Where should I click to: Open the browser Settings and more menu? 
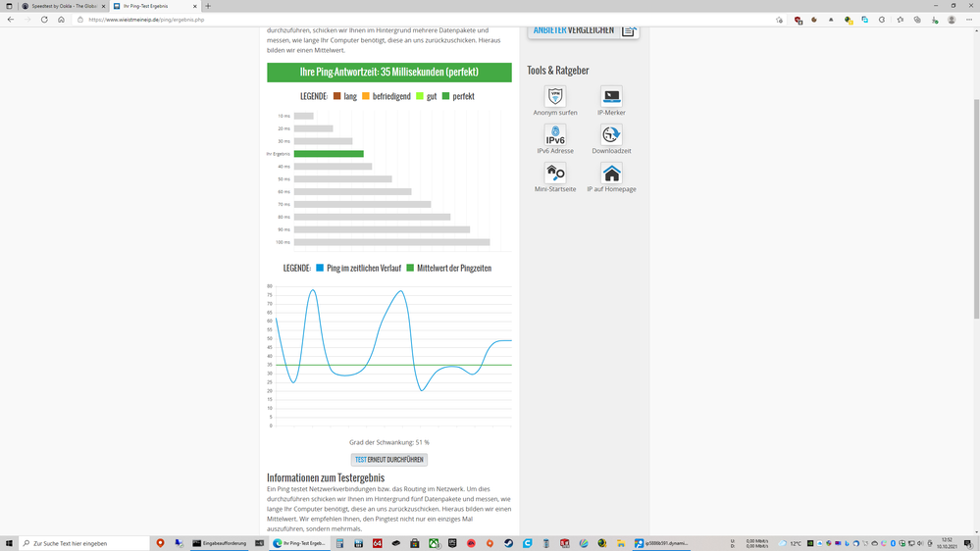[x=969, y=20]
